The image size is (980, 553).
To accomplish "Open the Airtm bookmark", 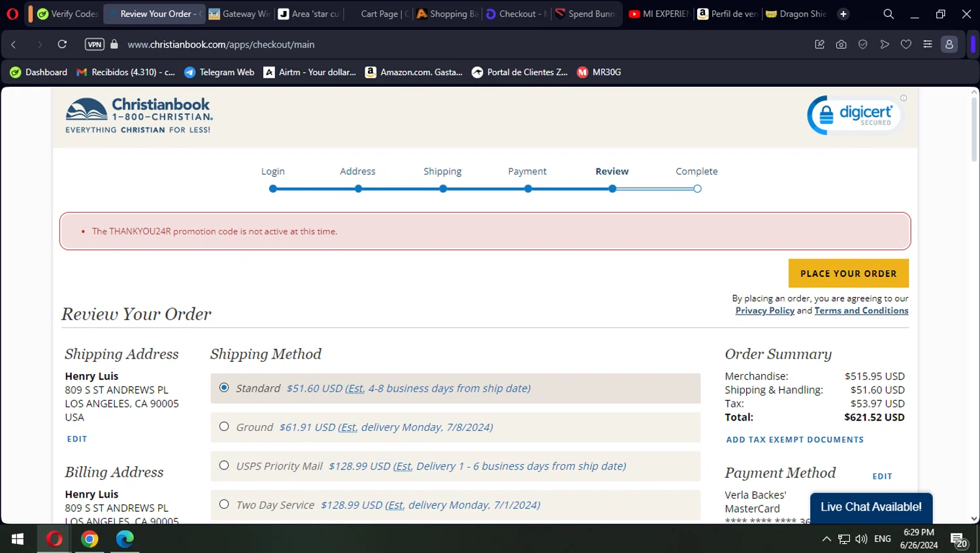I will [x=310, y=72].
